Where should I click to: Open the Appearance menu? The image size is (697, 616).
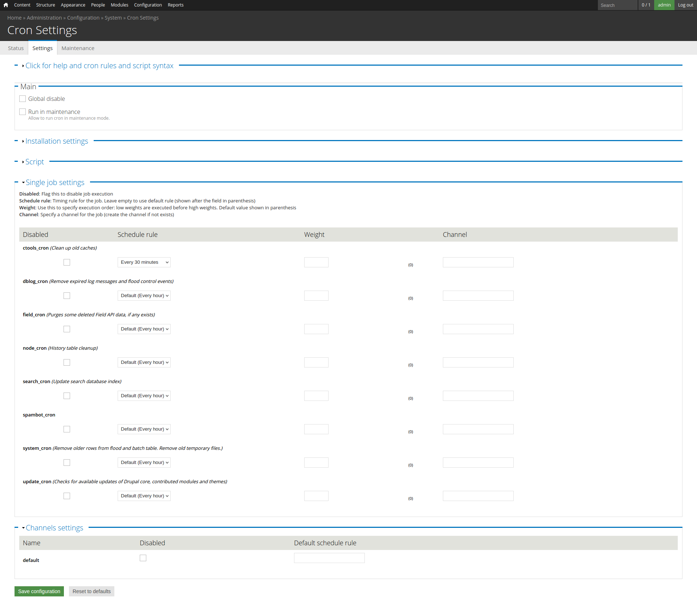tap(73, 5)
